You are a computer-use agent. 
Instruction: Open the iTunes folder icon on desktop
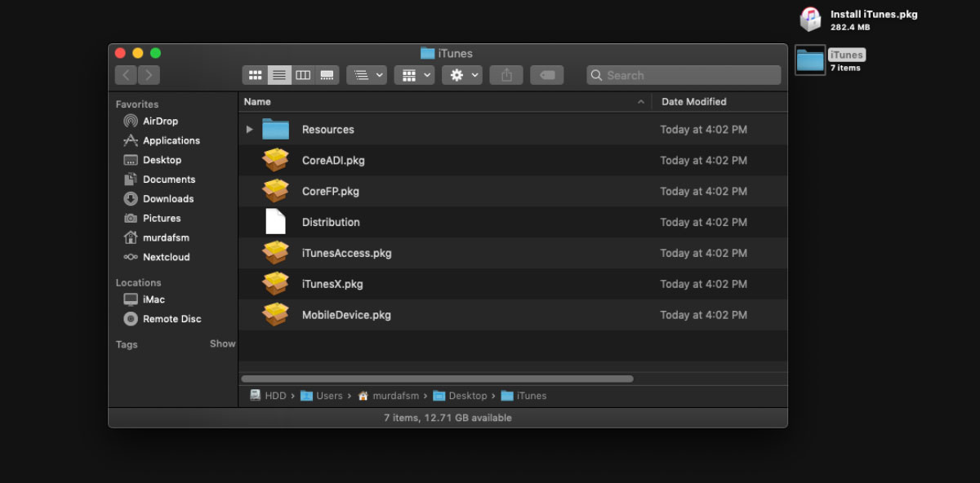click(x=809, y=60)
